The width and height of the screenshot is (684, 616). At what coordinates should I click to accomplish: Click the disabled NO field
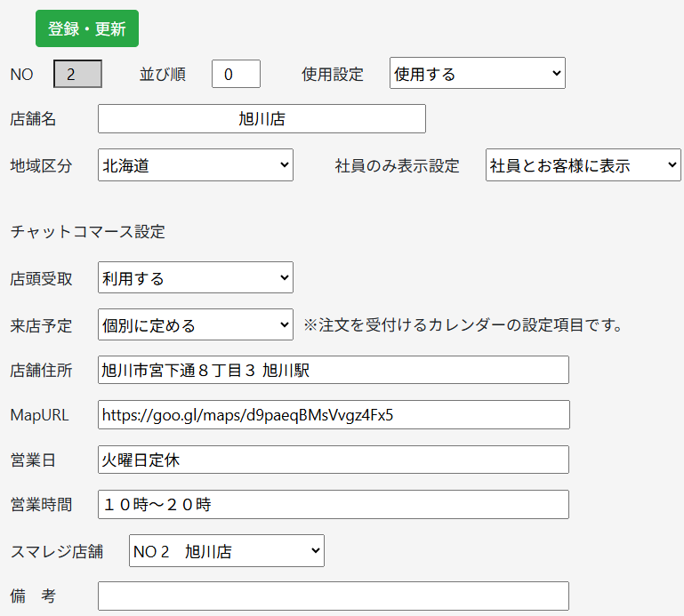pyautogui.click(x=77, y=74)
